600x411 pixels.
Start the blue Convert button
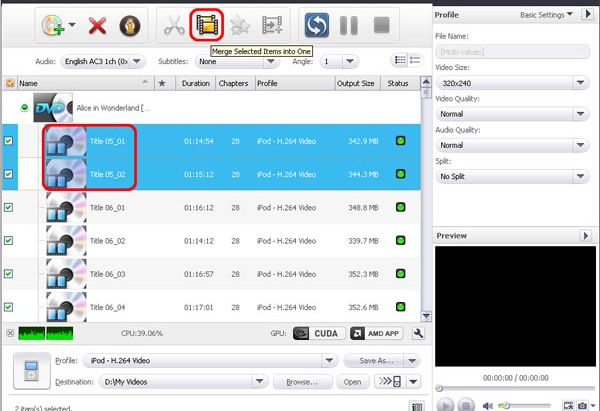pos(316,25)
